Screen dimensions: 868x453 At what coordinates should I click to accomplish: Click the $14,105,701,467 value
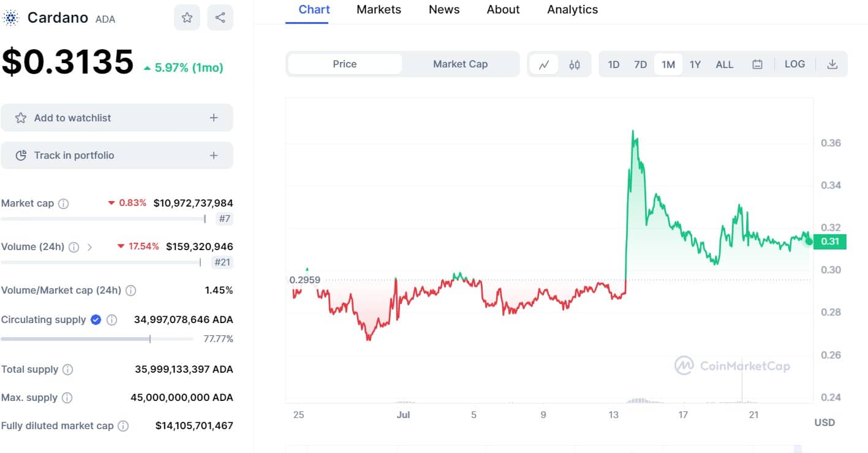pos(194,425)
